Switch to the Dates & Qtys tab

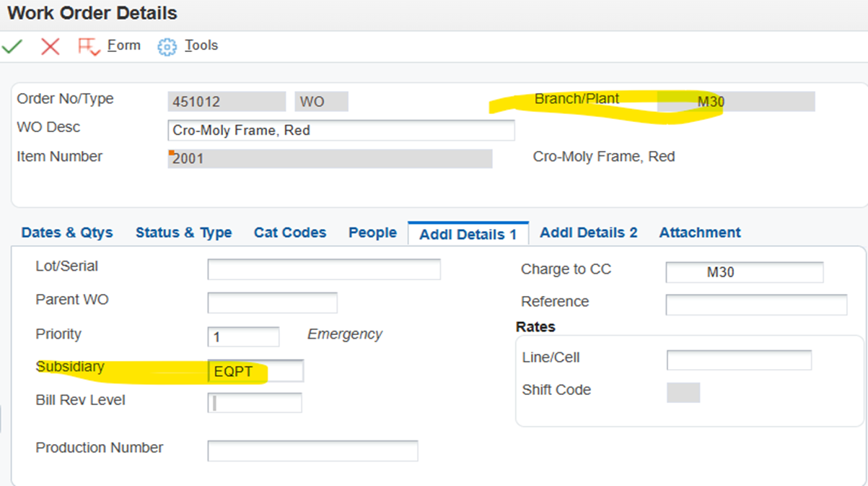click(66, 233)
